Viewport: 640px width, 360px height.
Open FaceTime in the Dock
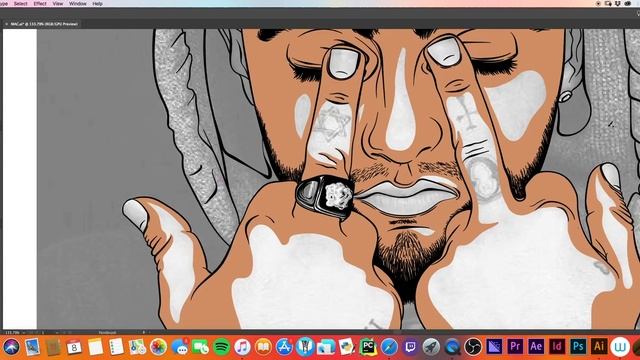click(200, 347)
